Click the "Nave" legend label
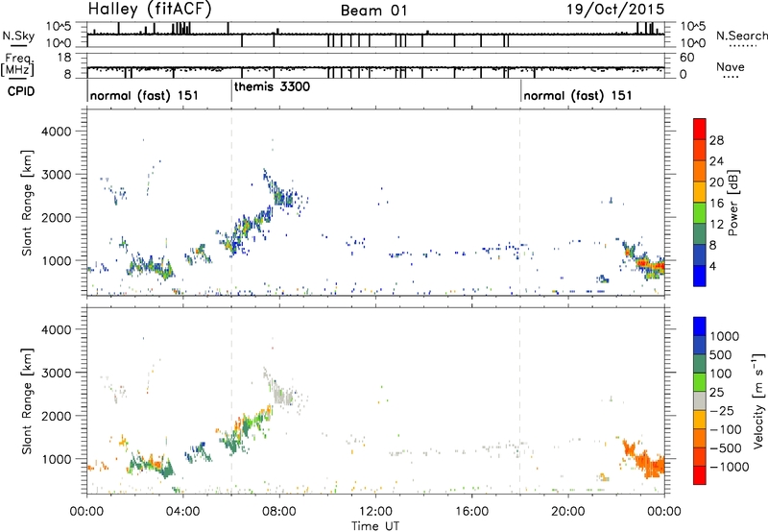 click(731, 66)
